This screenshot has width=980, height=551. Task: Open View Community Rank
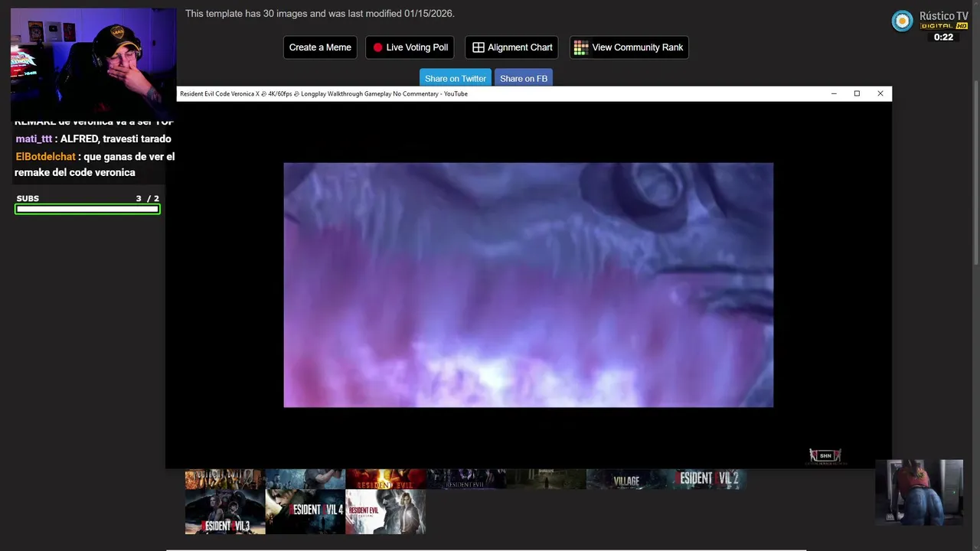tap(629, 47)
